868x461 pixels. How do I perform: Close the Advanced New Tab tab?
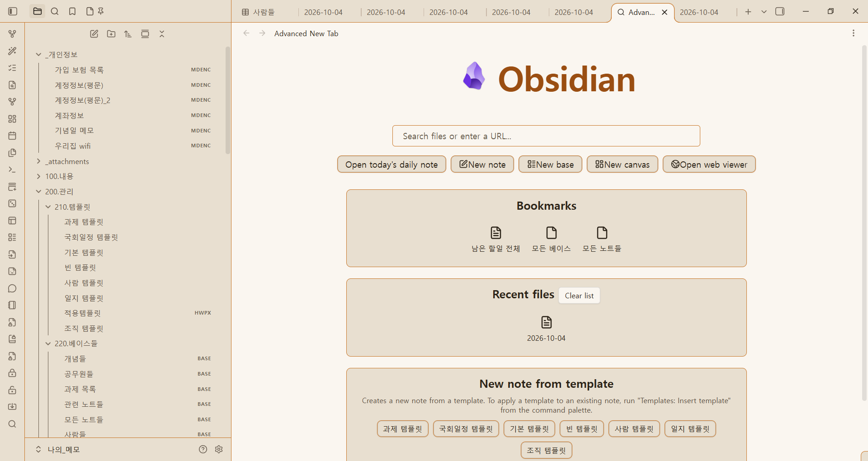click(x=665, y=12)
